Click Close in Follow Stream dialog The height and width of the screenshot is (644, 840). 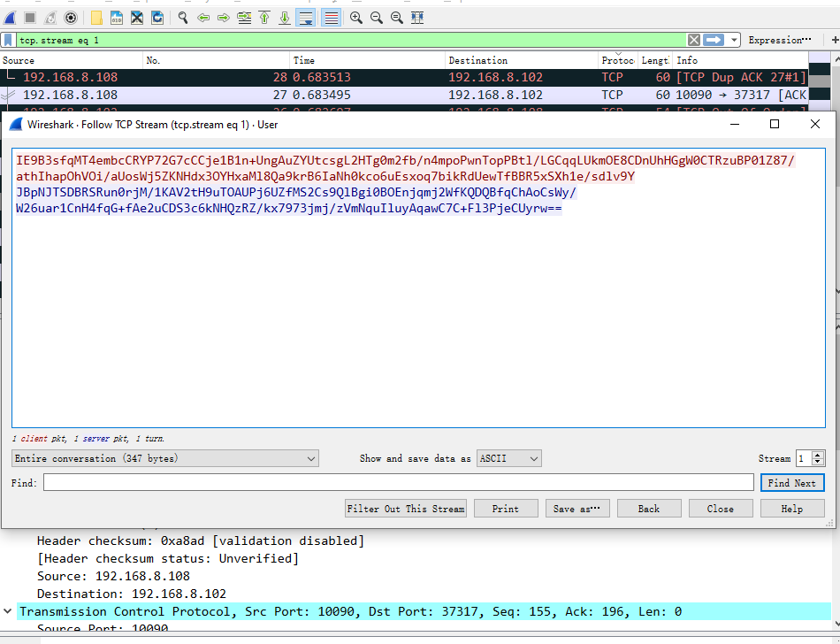[721, 509]
